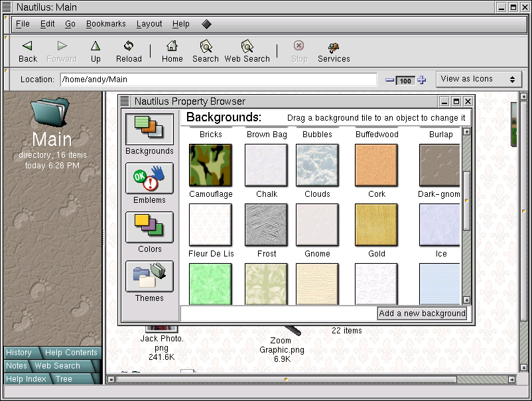Switch to the Colors category
Viewport: 532px width, 401px height.
[x=149, y=227]
